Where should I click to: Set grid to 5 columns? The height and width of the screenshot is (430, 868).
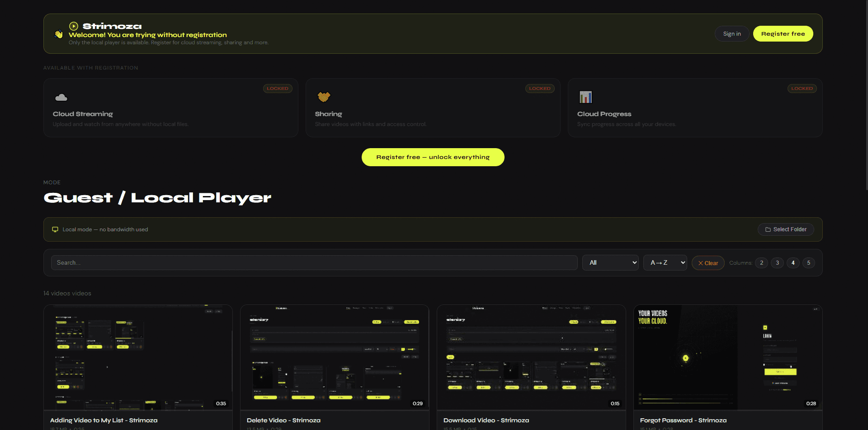(809, 263)
